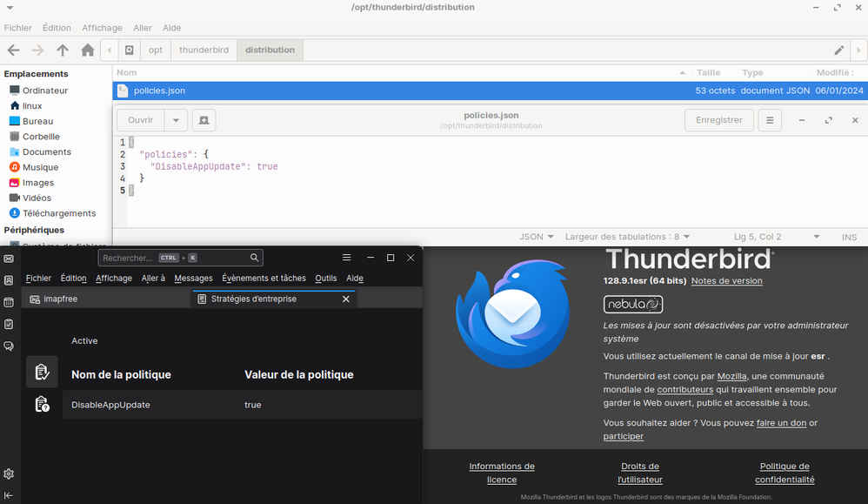Open Thunderbird Tasks space icon
Screen dimensions: 868x504
(x=9, y=324)
